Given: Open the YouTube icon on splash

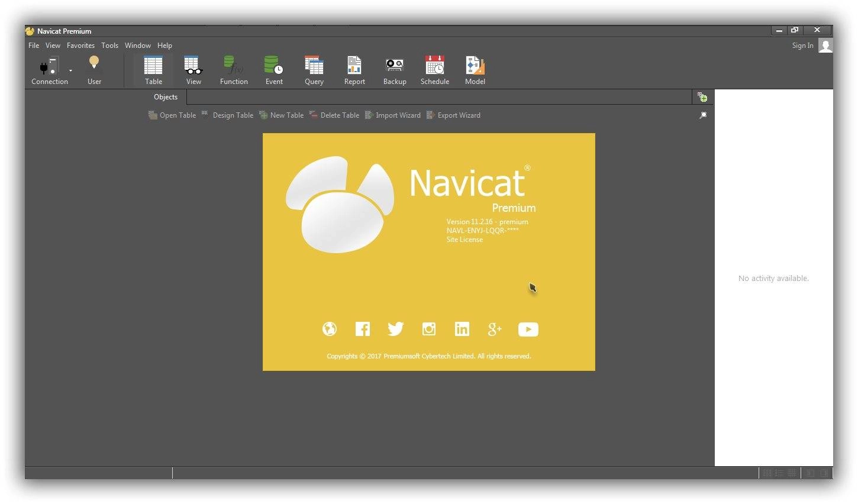Looking at the screenshot, I should pos(528,329).
